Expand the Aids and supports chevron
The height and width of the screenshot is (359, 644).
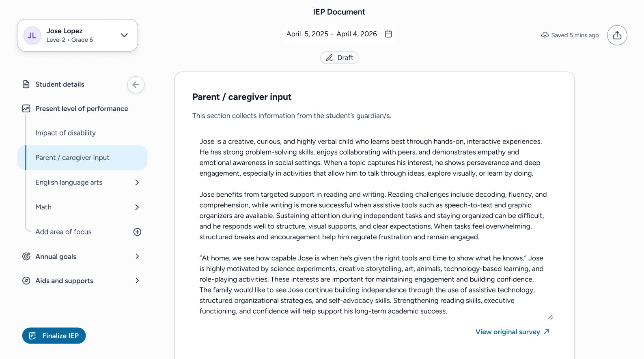point(137,281)
